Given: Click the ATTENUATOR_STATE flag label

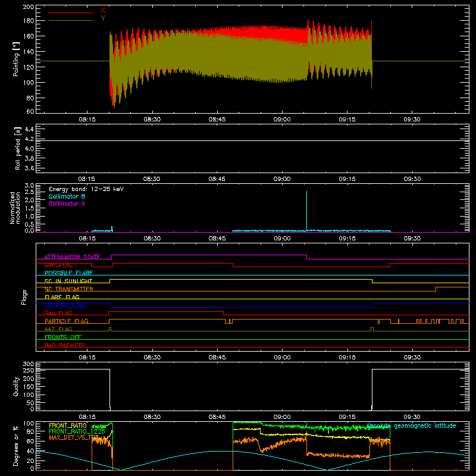Looking at the screenshot, I should click(72, 257).
